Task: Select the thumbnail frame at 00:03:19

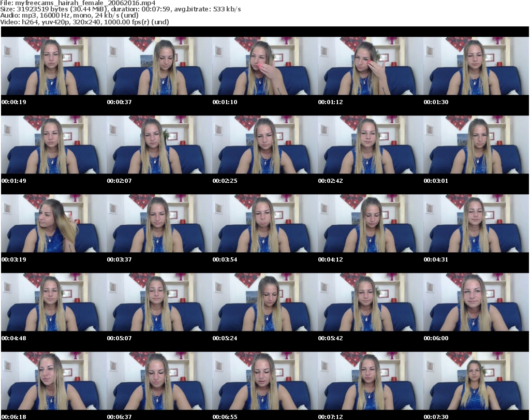Action: coord(54,224)
